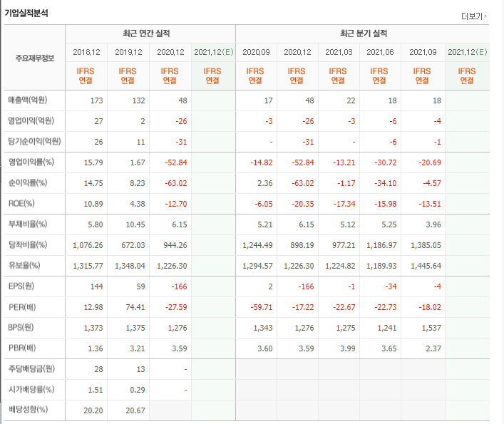Click the -18.02 PER value

[430, 307]
